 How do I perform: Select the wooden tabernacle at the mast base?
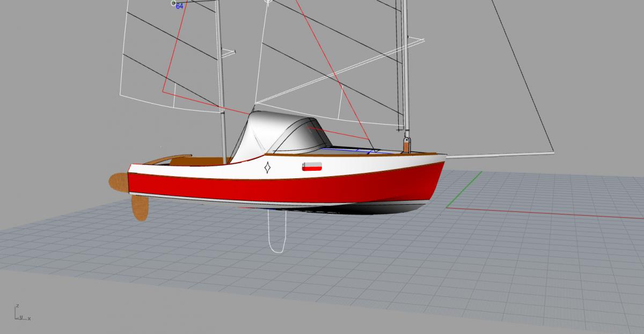[x=407, y=145]
